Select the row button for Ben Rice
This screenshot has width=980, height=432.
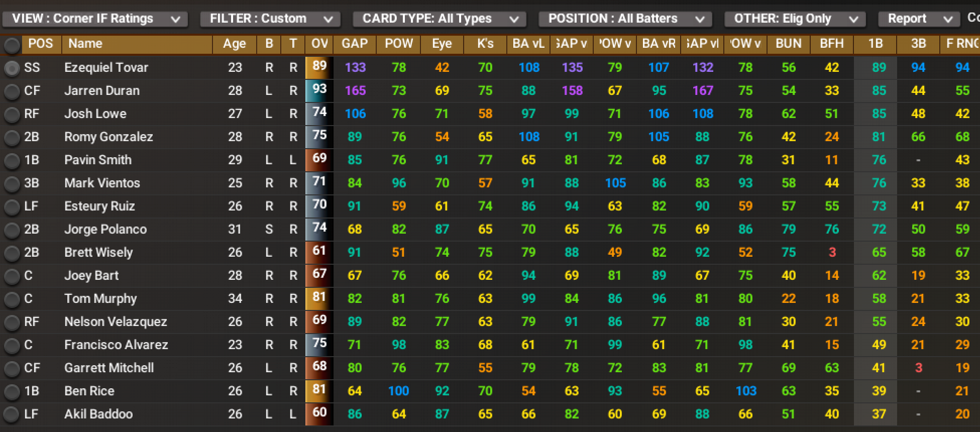12,391
